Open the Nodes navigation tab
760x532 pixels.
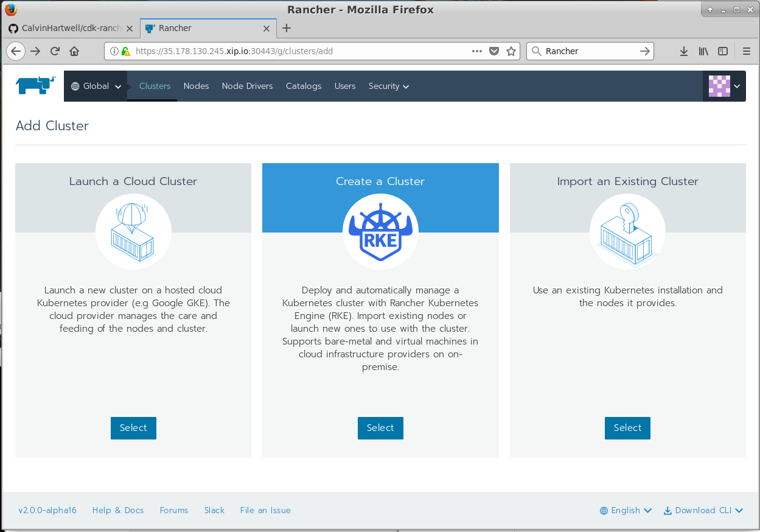point(196,86)
